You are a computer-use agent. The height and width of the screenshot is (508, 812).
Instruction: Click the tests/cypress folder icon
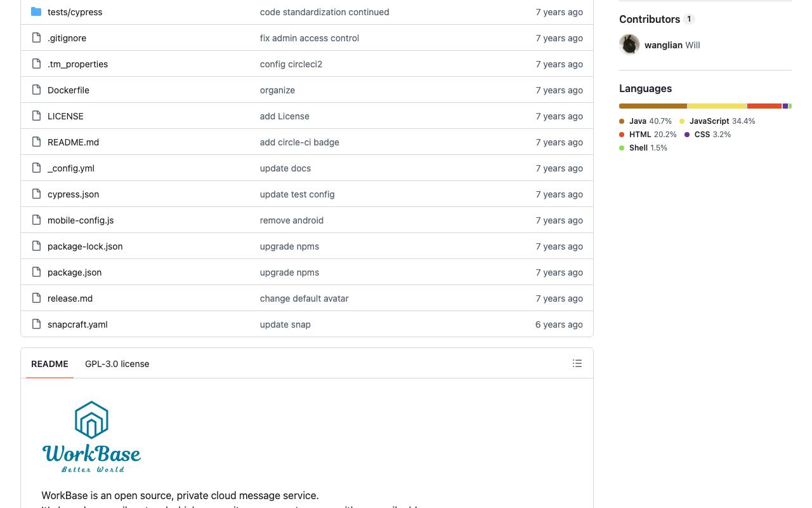[36, 12]
